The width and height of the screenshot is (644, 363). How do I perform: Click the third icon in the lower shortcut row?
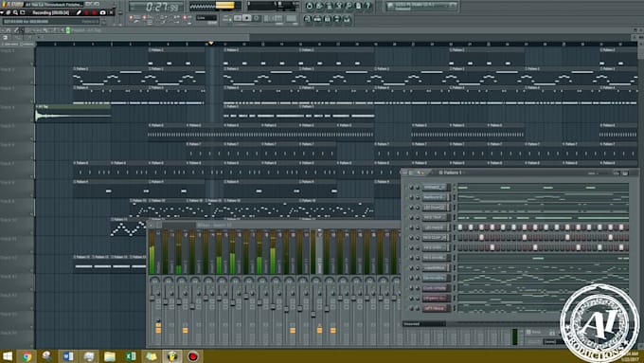click(328, 19)
